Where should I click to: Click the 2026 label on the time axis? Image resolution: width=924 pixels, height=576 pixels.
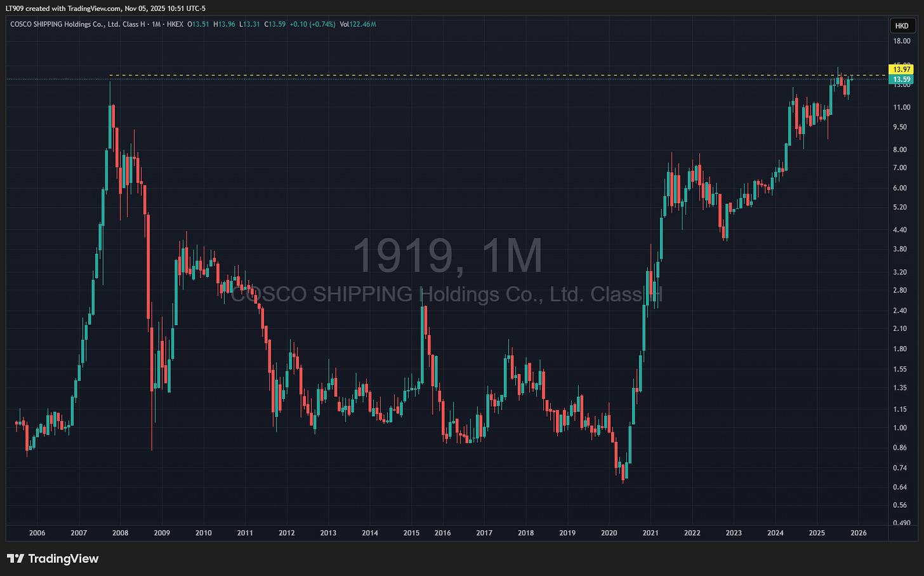tap(859, 533)
